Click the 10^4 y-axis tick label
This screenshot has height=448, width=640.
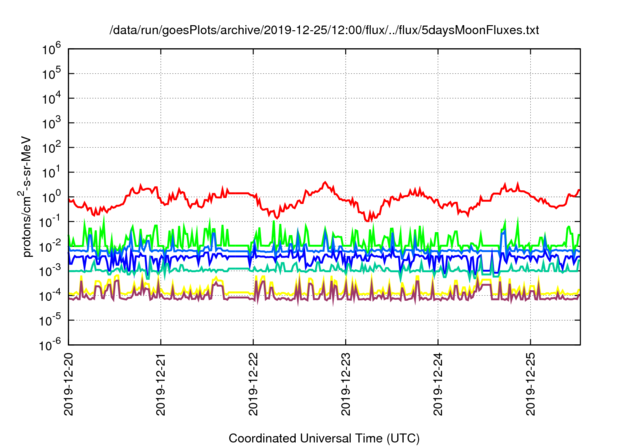pos(51,98)
